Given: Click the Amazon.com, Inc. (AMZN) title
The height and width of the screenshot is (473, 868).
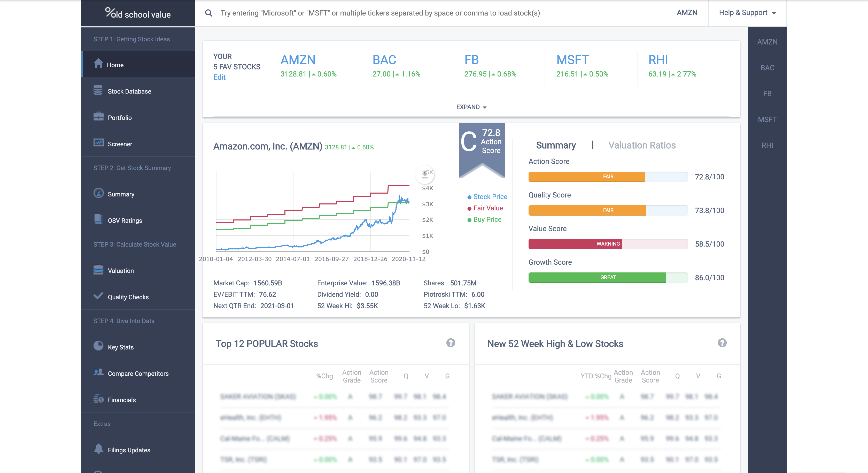Looking at the screenshot, I should coord(268,146).
